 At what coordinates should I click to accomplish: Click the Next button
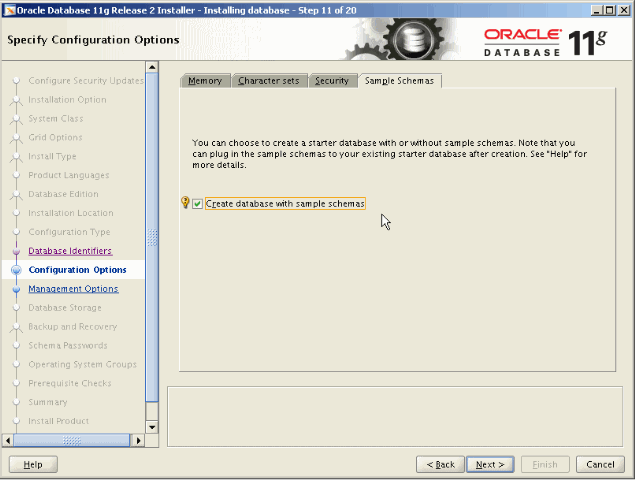pos(490,464)
